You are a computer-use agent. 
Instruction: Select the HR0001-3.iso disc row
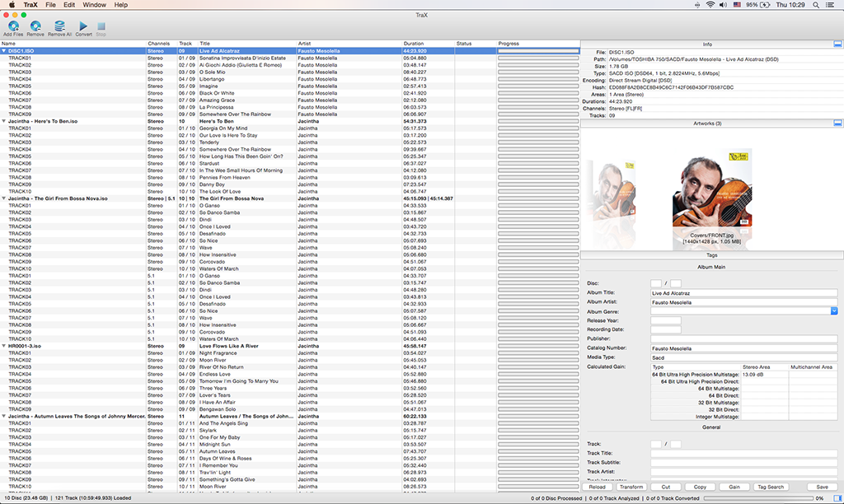point(289,346)
